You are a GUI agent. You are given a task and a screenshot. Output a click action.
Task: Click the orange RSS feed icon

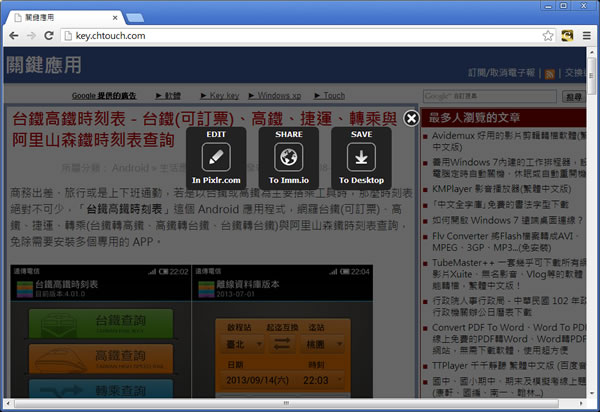coord(549,74)
